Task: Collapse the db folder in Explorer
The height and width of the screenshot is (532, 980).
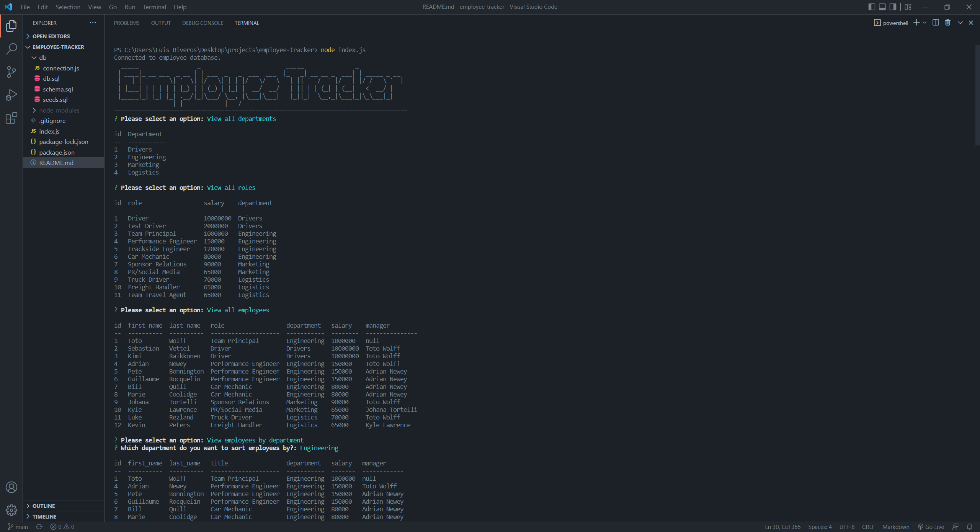Action: 34,57
